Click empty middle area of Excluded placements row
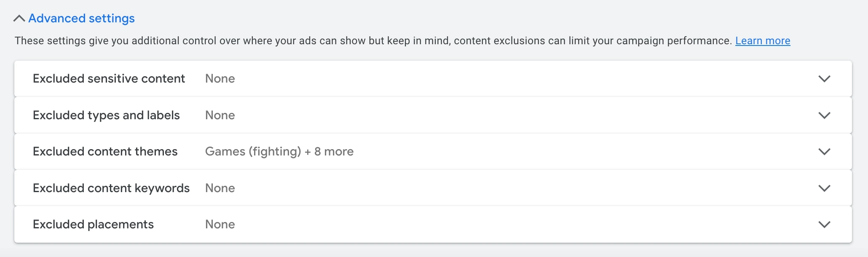This screenshot has width=868, height=257. point(506,225)
